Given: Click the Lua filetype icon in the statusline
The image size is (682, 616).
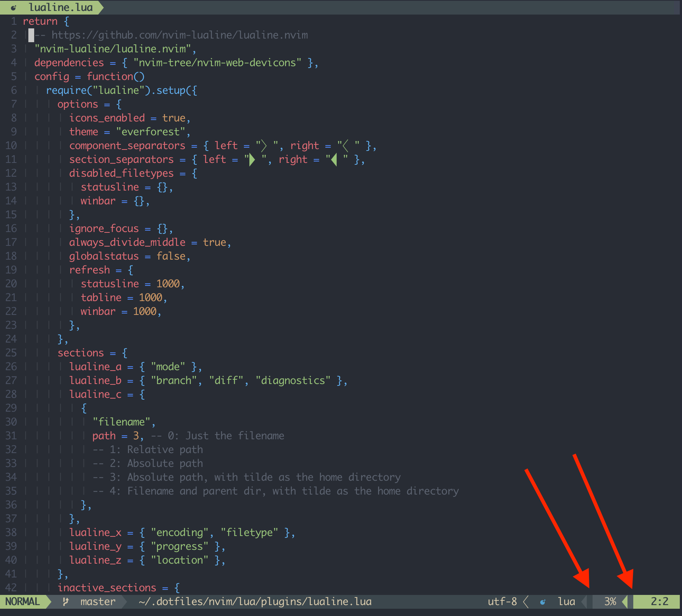Looking at the screenshot, I should pyautogui.click(x=543, y=602).
